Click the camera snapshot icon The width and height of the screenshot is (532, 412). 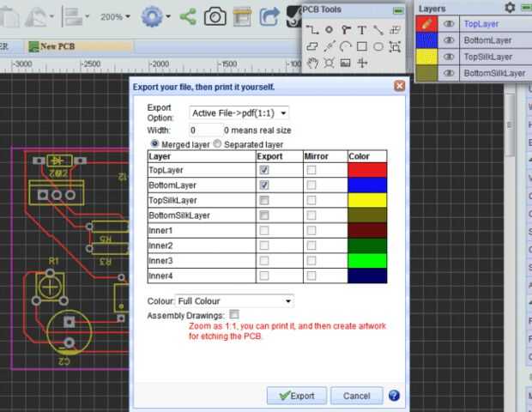click(215, 16)
